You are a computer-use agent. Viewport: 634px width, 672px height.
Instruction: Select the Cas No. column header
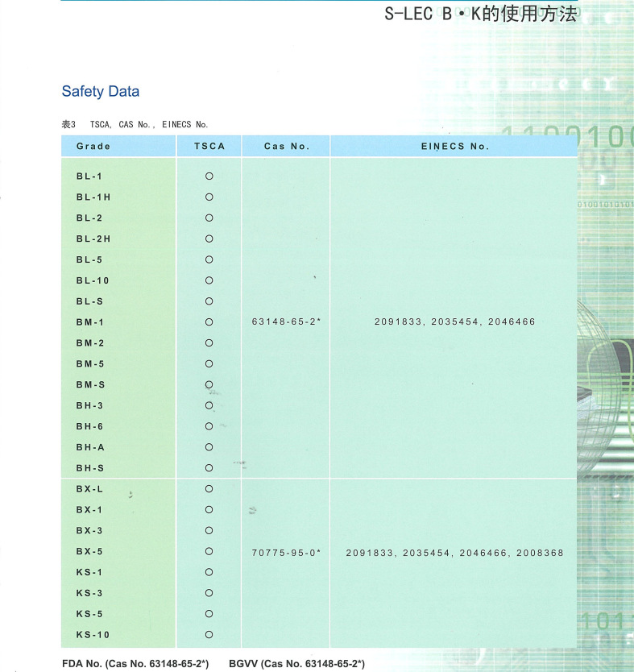pos(286,146)
